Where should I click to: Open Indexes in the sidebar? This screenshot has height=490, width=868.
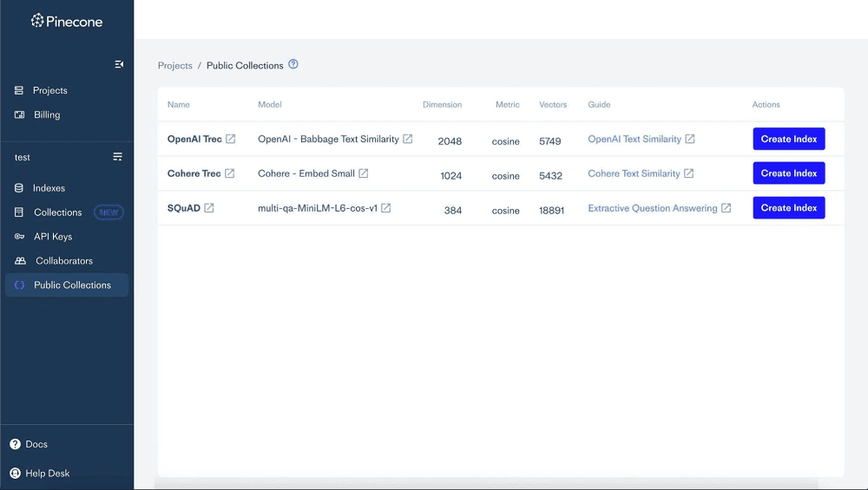tap(49, 188)
